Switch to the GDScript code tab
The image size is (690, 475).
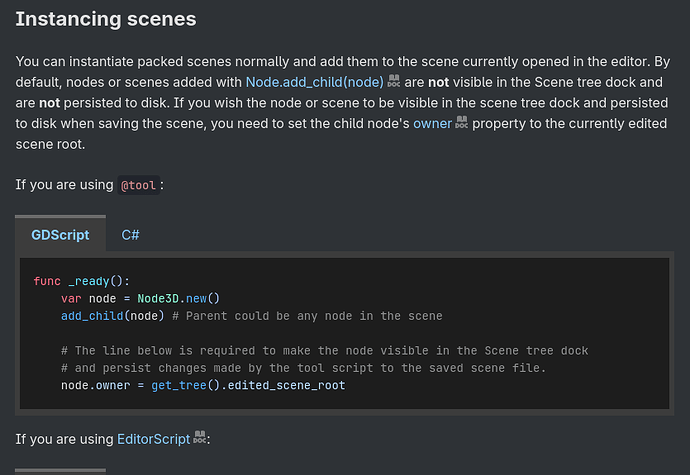click(60, 235)
